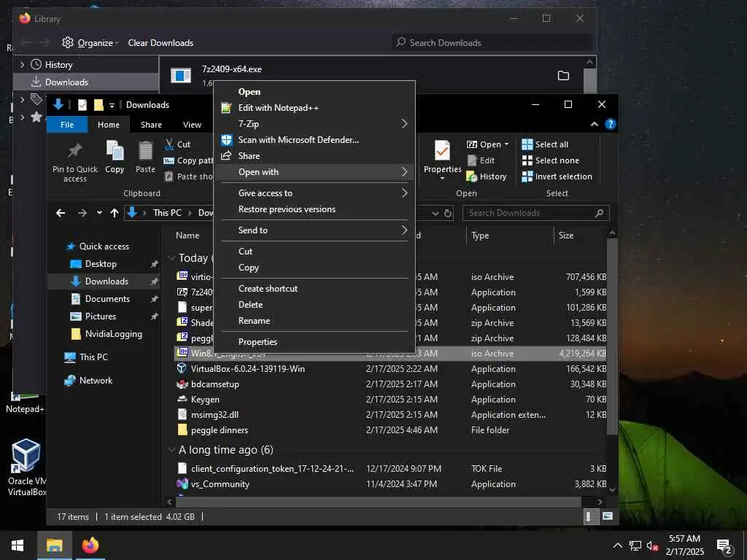Collapse the Today group chevron
747x560 pixels.
pyautogui.click(x=171, y=258)
